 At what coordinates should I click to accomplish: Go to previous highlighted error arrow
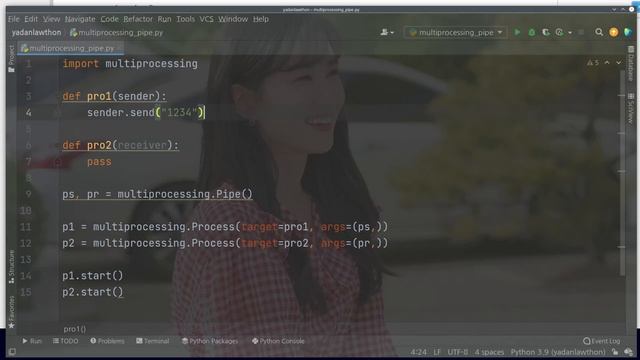(x=607, y=63)
